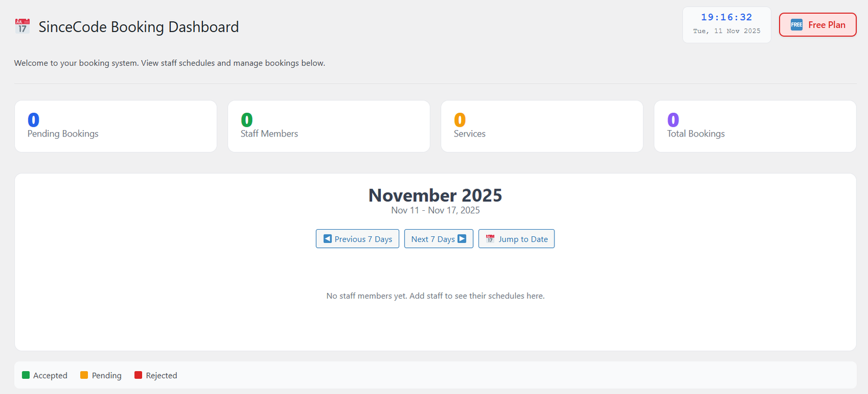The width and height of the screenshot is (868, 394).
Task: Click the Nov 11 - Nov 17, 2025 range
Action: click(x=435, y=210)
